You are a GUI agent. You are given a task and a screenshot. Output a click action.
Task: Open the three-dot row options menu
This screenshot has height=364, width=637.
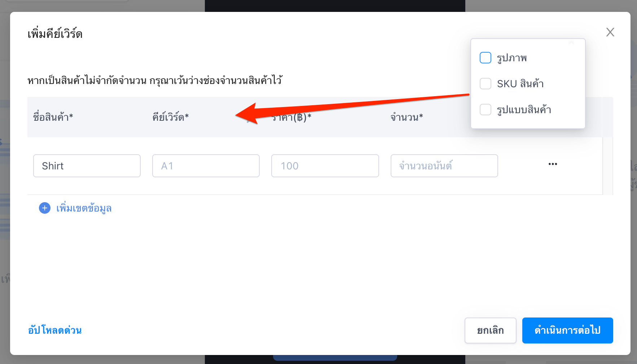point(553,164)
